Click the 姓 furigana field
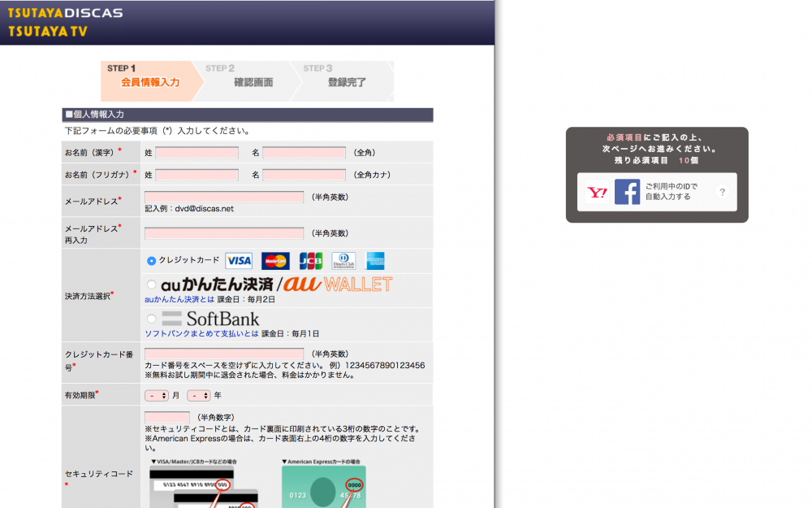Image resolution: width=812 pixels, height=508 pixels. (197, 175)
